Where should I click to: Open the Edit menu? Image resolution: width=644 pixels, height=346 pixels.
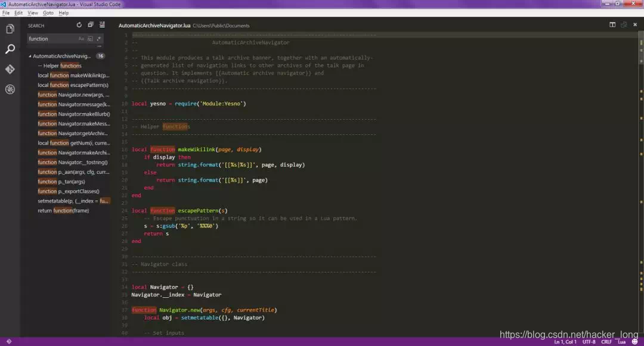[x=18, y=13]
